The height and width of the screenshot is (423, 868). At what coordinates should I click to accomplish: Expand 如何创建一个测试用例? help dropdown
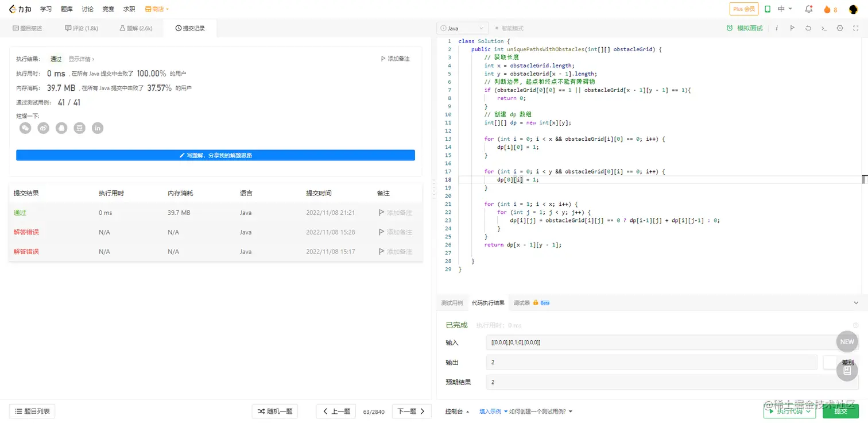click(541, 412)
